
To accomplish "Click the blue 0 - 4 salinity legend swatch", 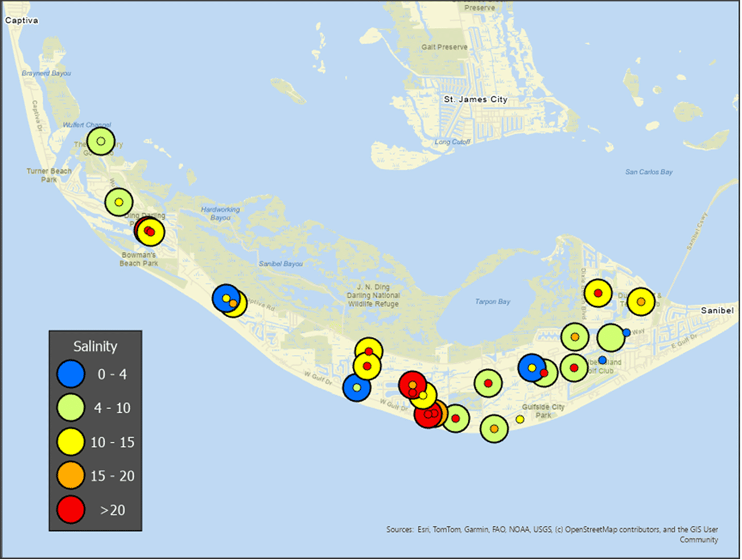I will [x=71, y=374].
